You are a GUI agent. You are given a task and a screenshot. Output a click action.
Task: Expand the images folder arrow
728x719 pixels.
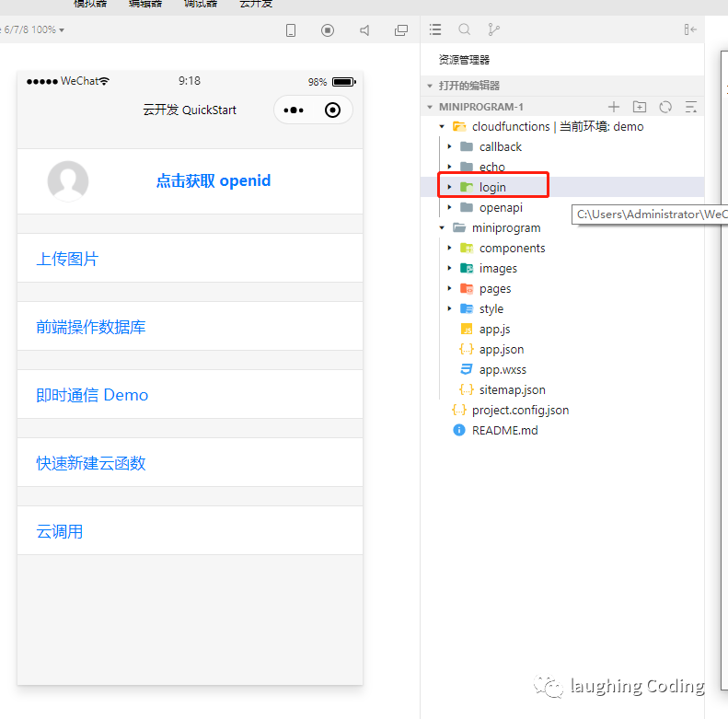pyautogui.click(x=449, y=268)
